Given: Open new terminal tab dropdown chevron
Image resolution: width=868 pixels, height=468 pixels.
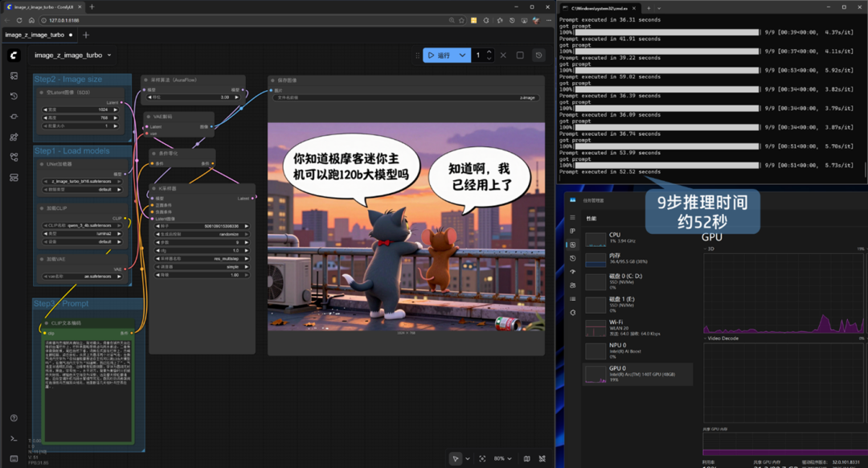Looking at the screenshot, I should 659,8.
